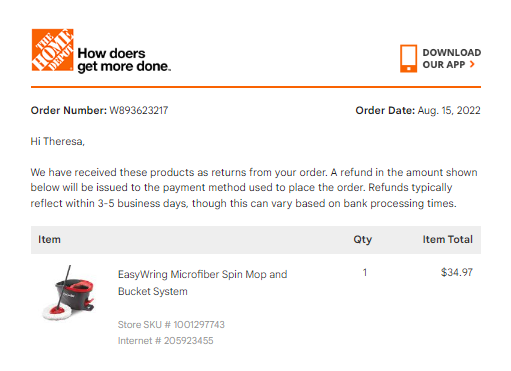Click the refund information paragraph
This screenshot has width=511, height=371.
[x=254, y=188]
